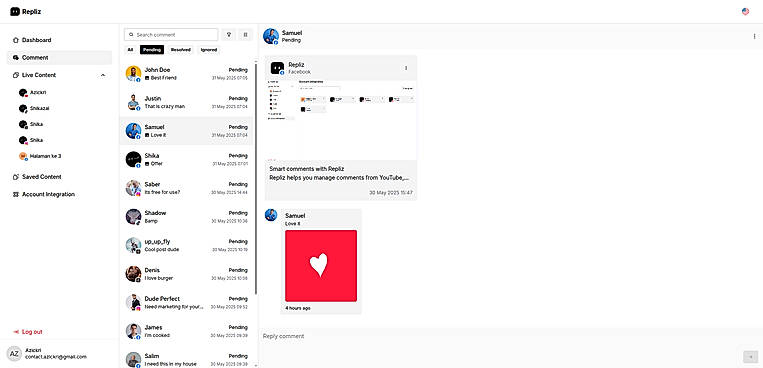Switch to the Ignored filter tab

209,50
